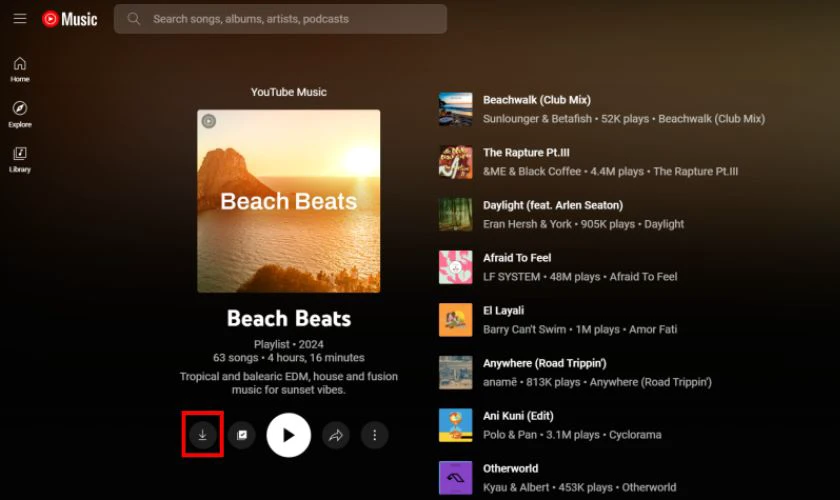Screen dimensions: 840x500
Task: Open the Cyclorama album link
Action: [635, 435]
